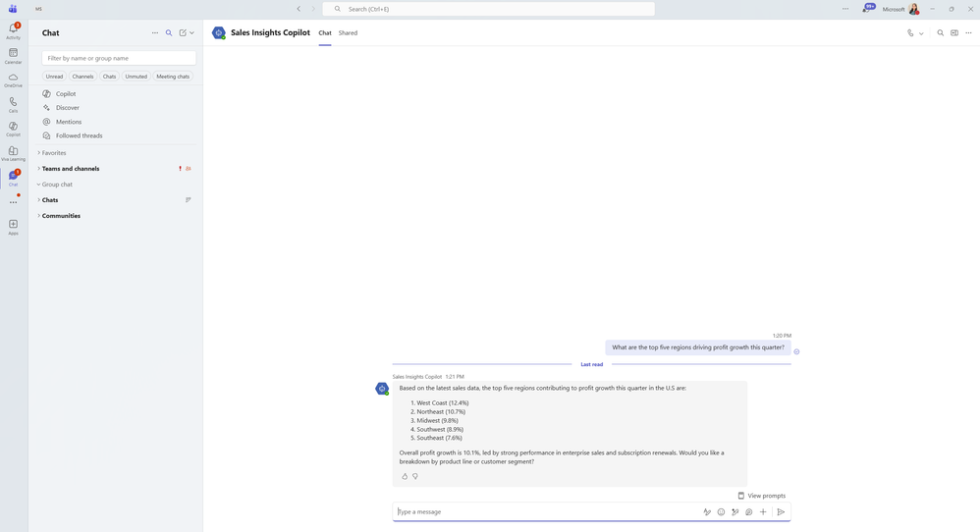Open the sticker or GIF picker icon

(x=749, y=512)
